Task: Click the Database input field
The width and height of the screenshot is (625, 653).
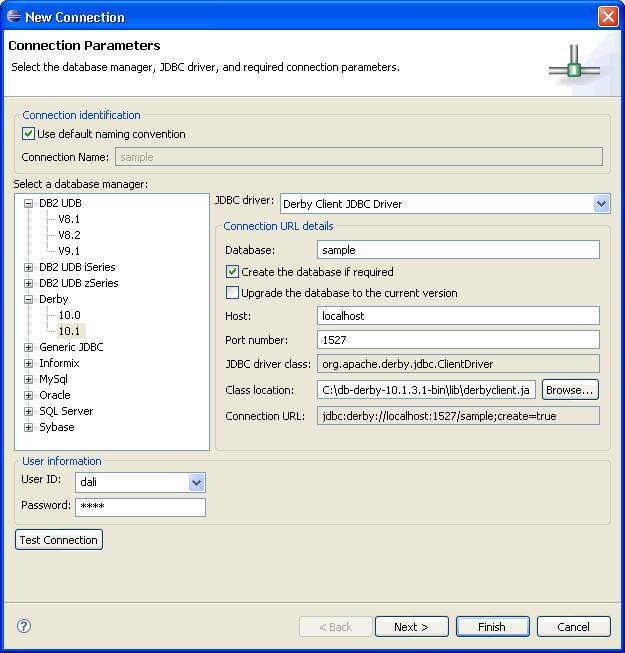Action: coord(458,250)
